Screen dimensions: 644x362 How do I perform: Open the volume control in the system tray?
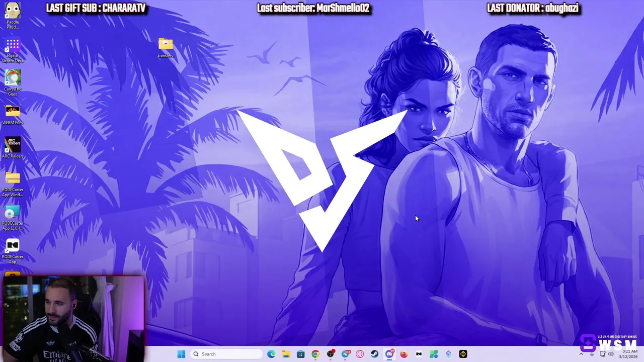pyautogui.click(x=611, y=354)
